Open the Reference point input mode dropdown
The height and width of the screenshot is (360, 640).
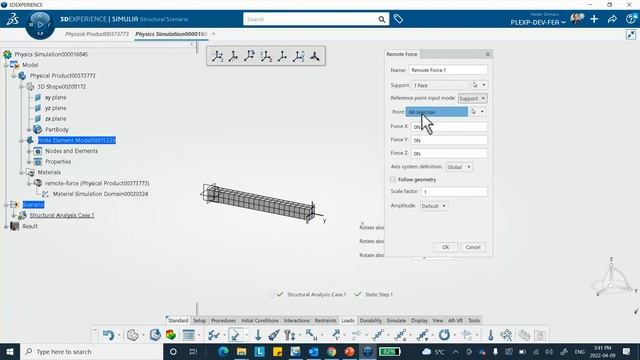(x=472, y=98)
